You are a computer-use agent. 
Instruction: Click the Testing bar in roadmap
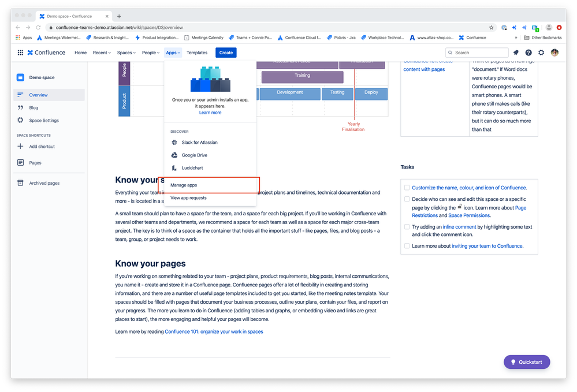pos(337,94)
